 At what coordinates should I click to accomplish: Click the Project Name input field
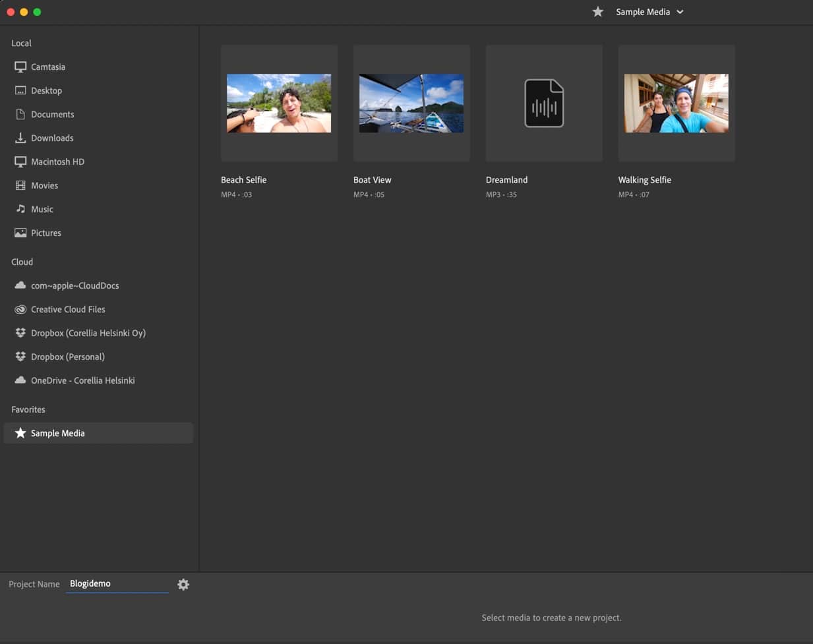tap(117, 584)
